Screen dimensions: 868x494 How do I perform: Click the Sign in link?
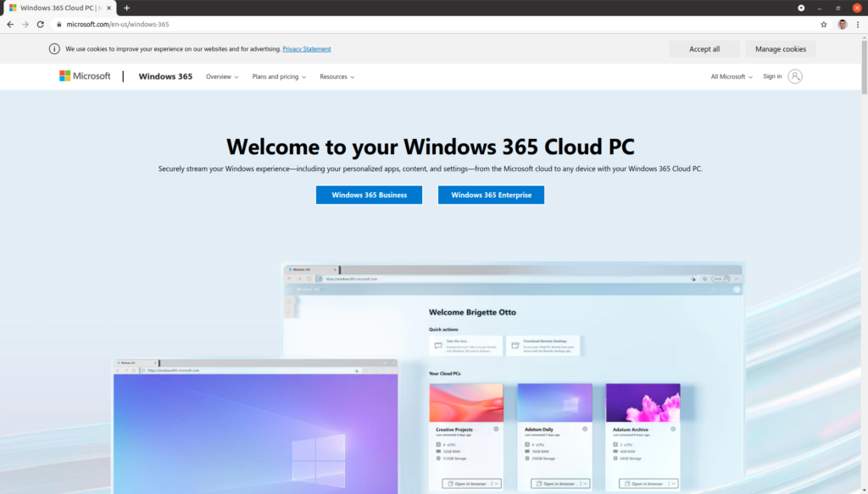772,76
